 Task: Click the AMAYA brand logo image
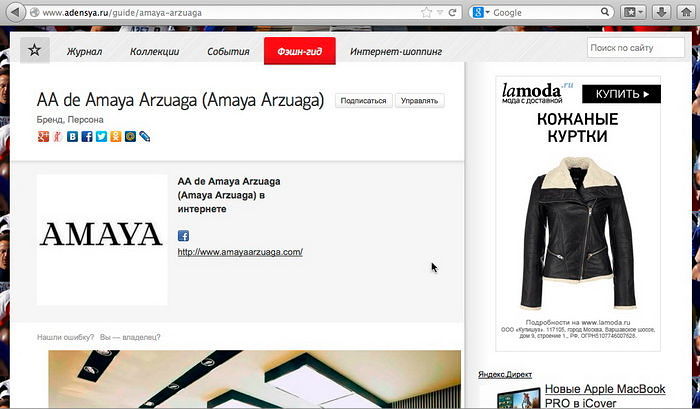[x=102, y=240]
